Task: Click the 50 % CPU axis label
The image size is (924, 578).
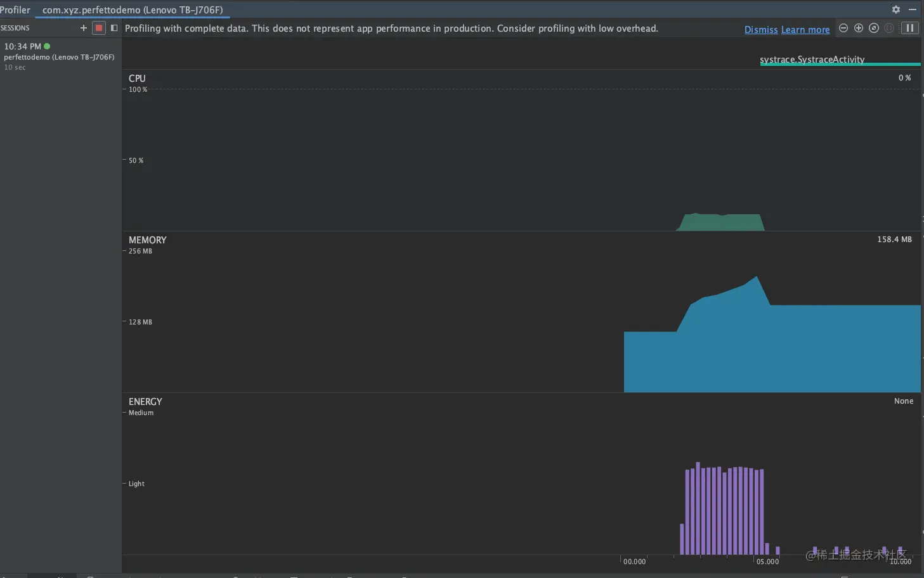Action: click(x=136, y=160)
